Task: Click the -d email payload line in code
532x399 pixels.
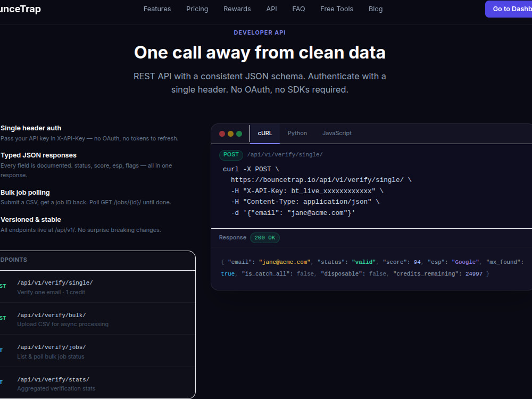Action: click(x=293, y=213)
